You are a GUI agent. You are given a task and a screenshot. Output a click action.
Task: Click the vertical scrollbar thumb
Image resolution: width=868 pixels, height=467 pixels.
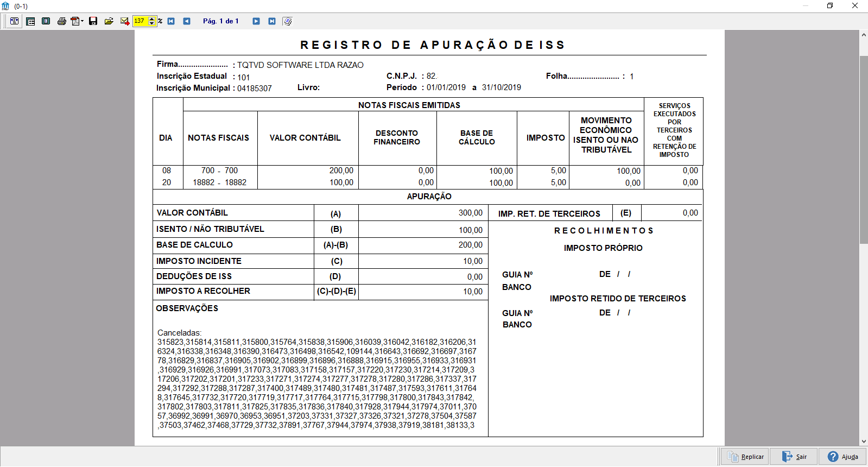(864, 149)
